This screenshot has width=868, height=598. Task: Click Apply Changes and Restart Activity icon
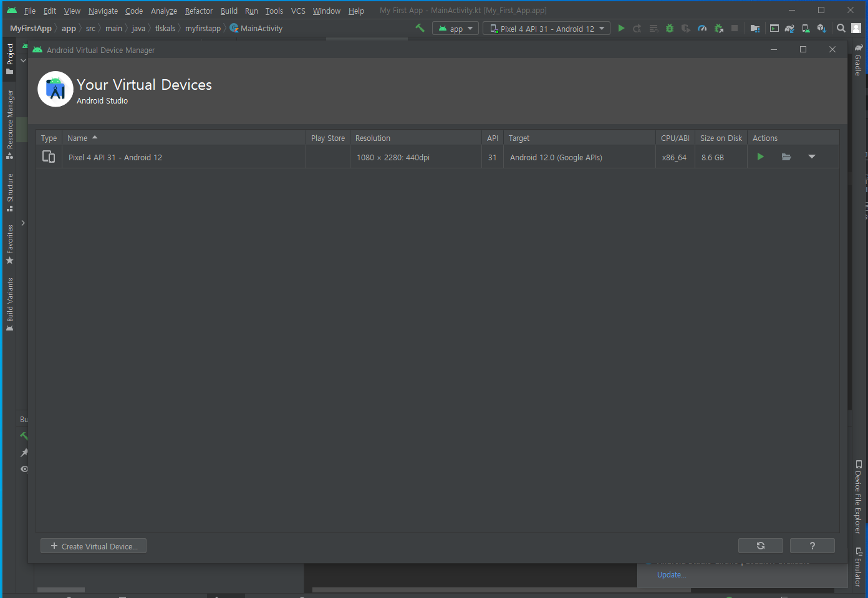coord(637,28)
